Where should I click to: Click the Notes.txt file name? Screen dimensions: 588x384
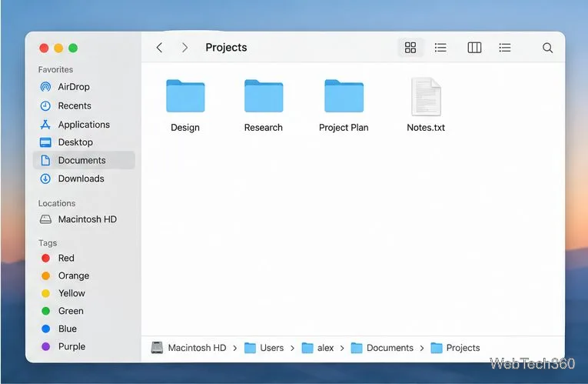click(x=426, y=128)
